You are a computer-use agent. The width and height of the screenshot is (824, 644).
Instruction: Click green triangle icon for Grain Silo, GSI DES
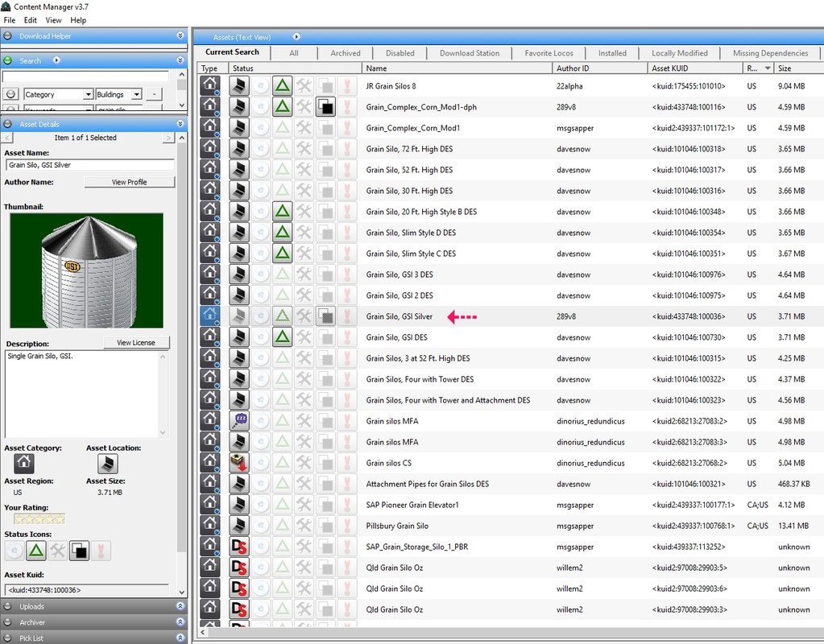[x=282, y=337]
